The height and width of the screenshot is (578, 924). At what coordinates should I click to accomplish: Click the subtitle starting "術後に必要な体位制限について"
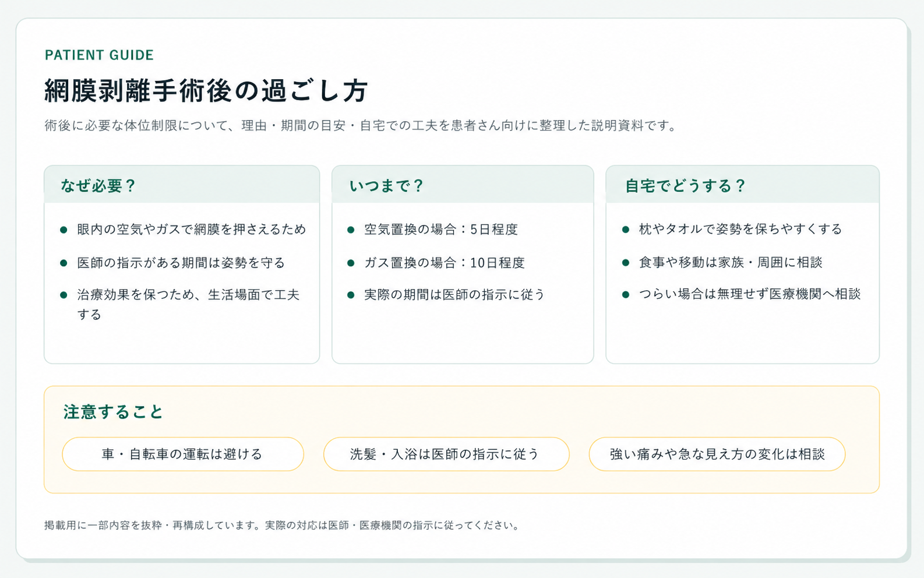tap(361, 125)
